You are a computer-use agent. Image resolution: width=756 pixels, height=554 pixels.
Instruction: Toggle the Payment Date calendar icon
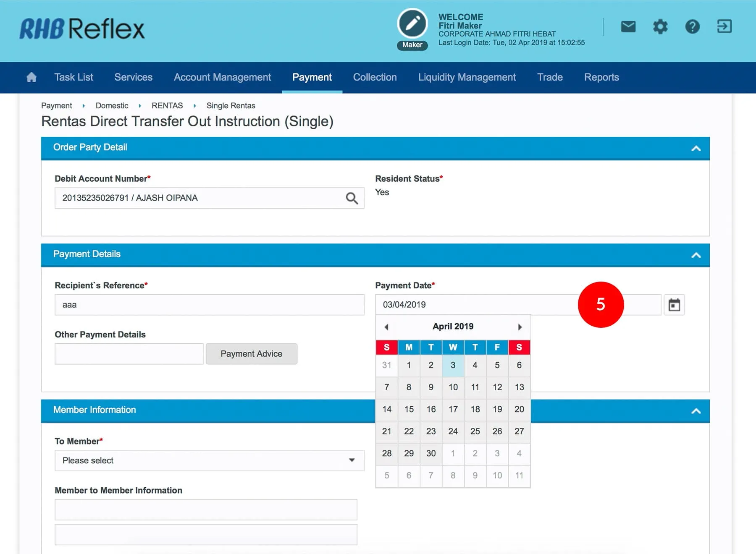674,305
